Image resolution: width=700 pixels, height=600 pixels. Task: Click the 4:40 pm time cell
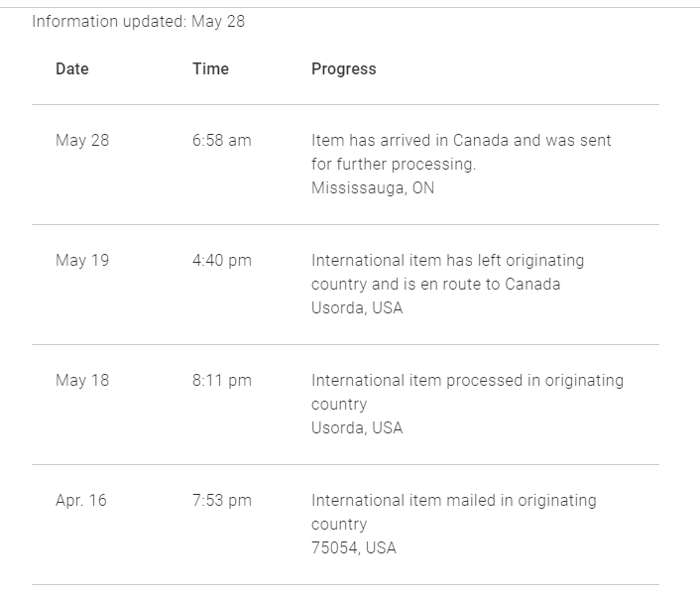pos(222,261)
